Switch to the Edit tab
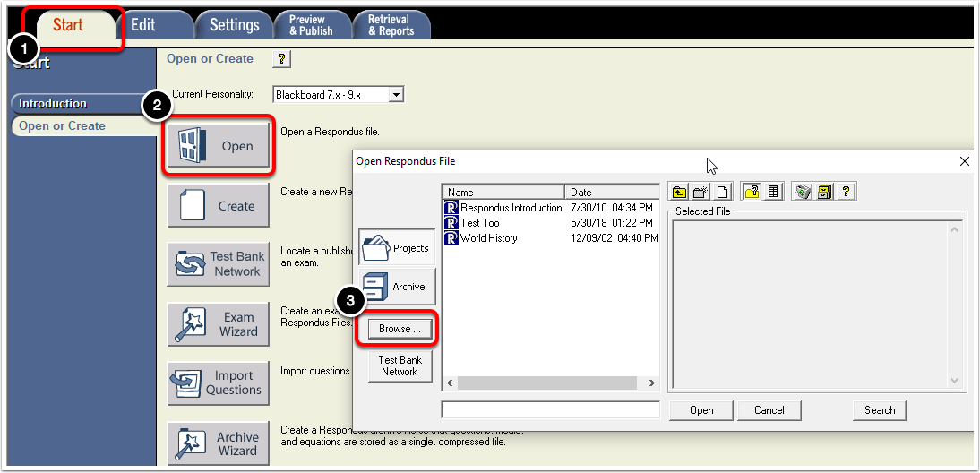 coord(156,25)
